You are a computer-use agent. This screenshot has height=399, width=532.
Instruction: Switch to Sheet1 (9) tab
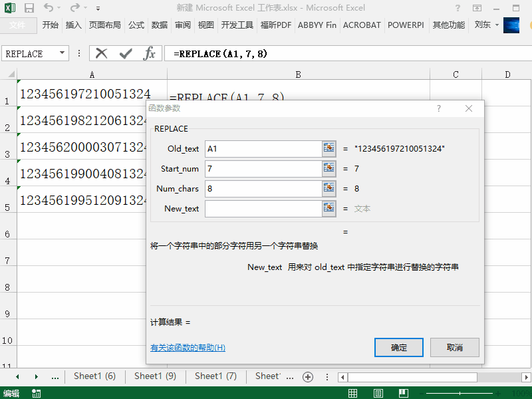tap(155, 376)
